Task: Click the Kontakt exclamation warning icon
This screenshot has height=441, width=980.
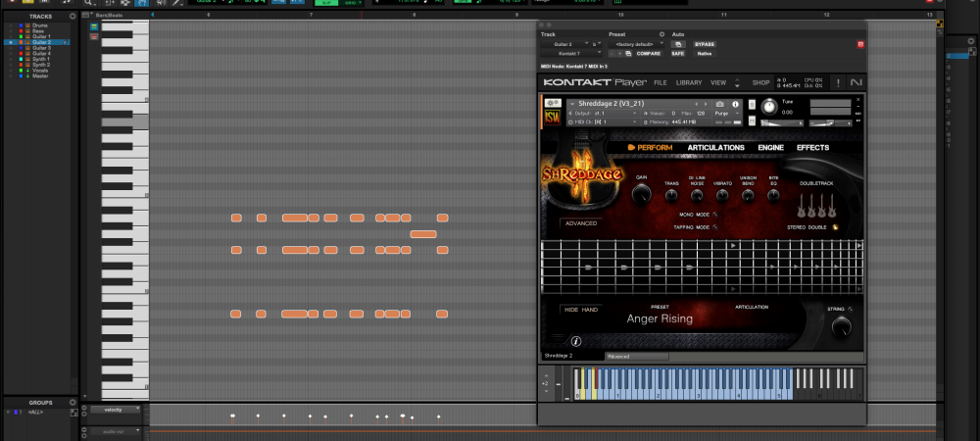Action: click(838, 82)
